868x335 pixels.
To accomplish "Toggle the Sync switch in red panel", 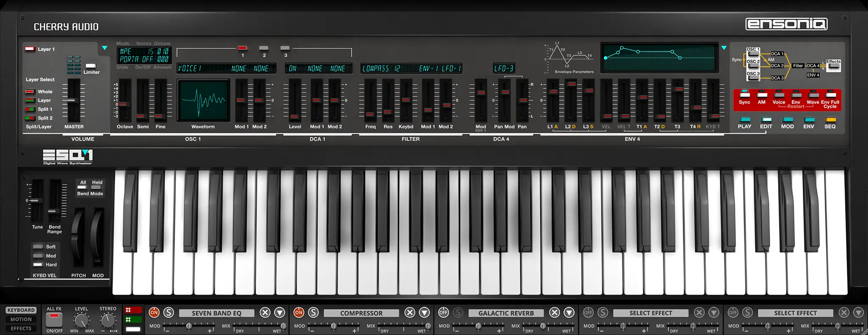I will tap(745, 95).
